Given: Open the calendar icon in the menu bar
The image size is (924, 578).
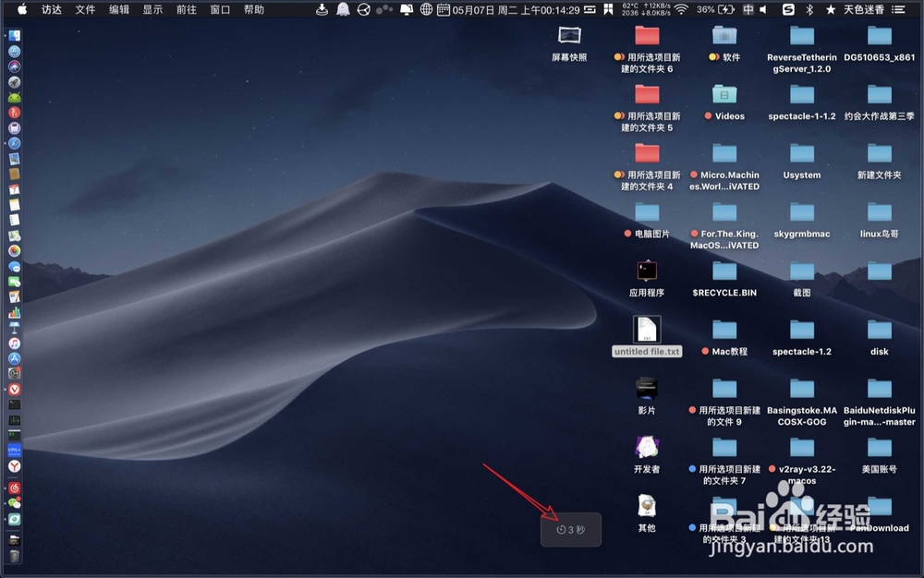Looking at the screenshot, I should [x=442, y=9].
